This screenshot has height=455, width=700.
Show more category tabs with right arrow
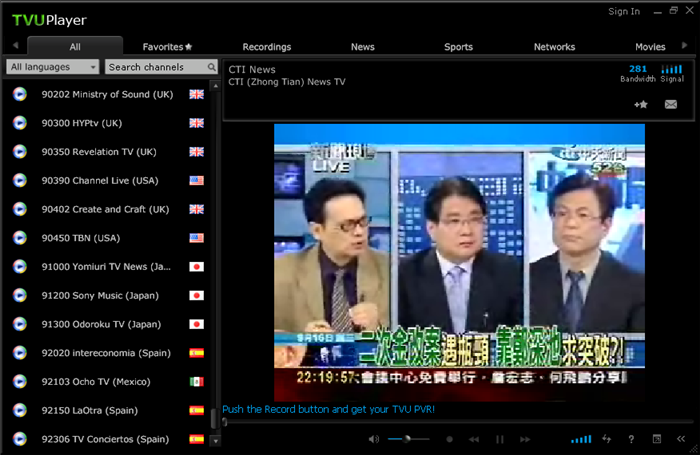pos(684,46)
